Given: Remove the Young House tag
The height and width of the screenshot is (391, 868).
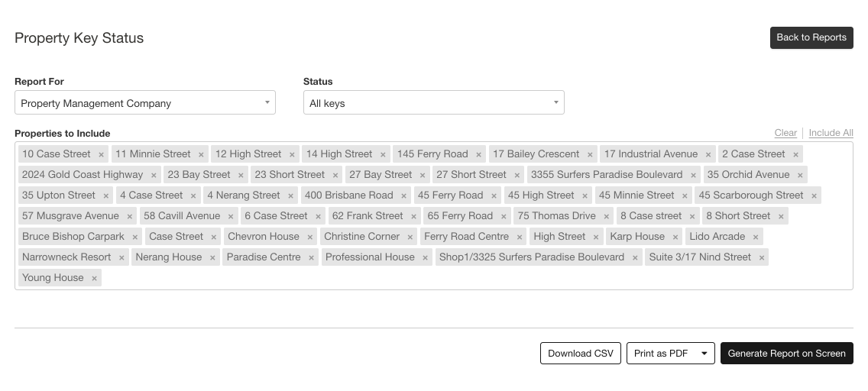Looking at the screenshot, I should click(x=95, y=278).
